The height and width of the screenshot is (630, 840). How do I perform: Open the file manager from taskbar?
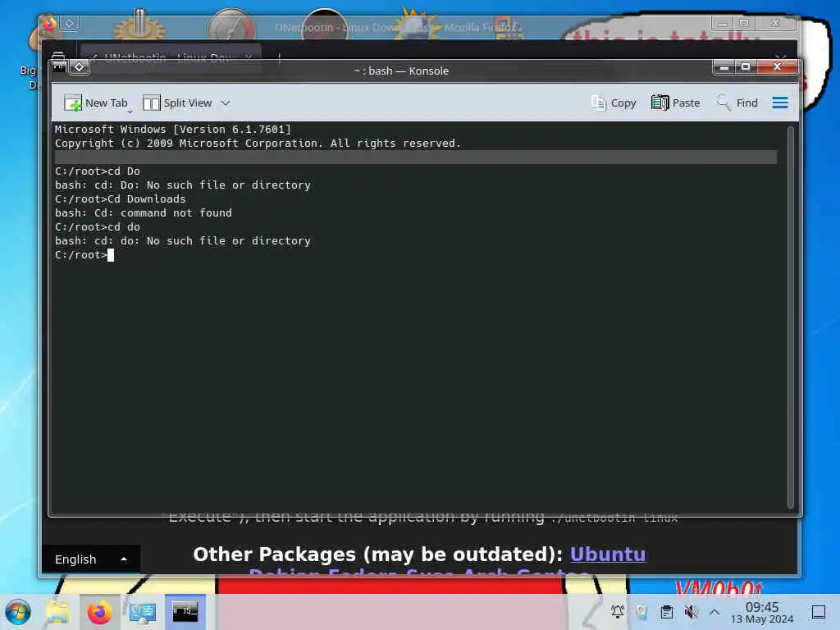coord(57,612)
